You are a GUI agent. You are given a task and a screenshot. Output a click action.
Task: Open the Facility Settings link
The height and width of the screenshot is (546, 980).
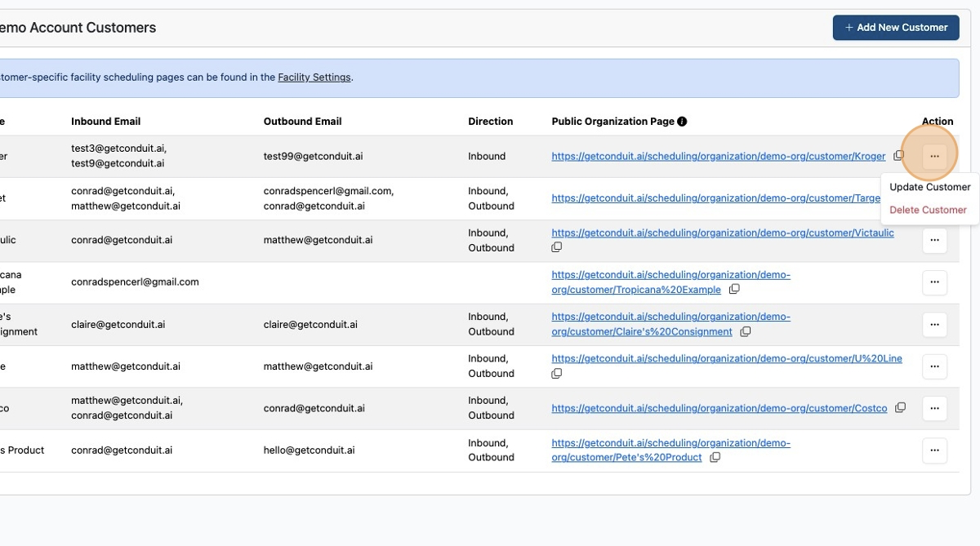coord(314,78)
